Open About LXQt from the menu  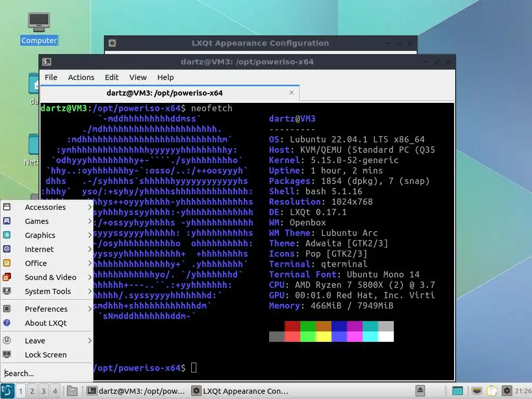(47, 323)
